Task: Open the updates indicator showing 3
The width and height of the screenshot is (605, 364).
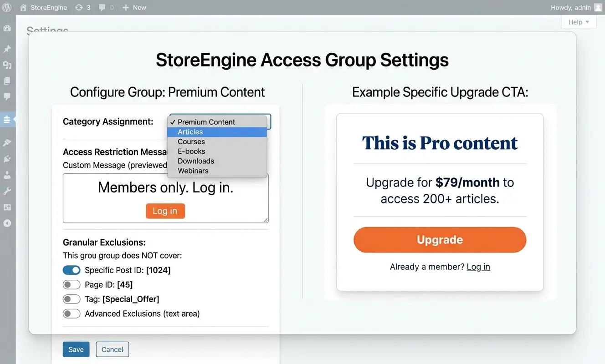Action: point(82,7)
